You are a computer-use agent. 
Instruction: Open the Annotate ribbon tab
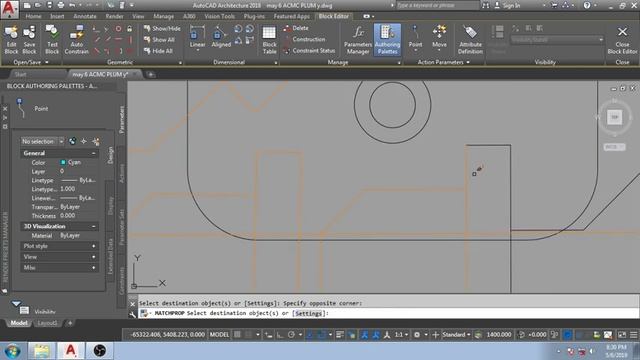85,16
